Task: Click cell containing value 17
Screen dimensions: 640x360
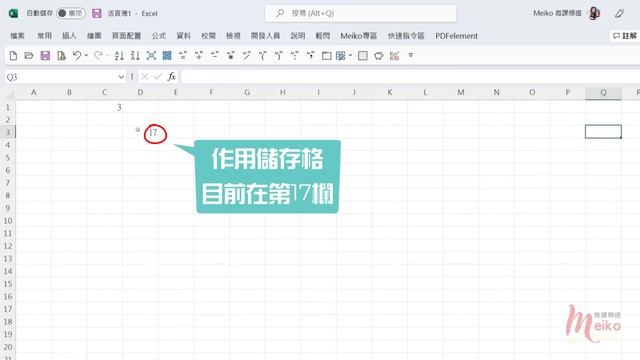Action: pos(140,132)
